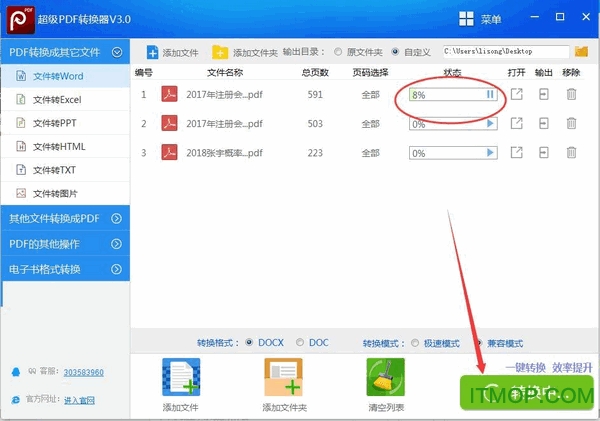Remove row 2 file with trash icon

click(571, 123)
